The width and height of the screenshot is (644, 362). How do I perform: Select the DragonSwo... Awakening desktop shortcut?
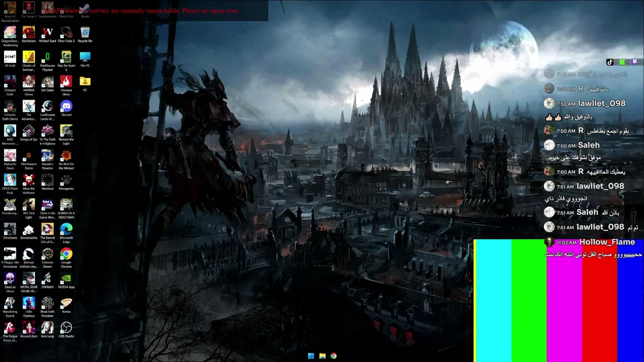[x=10, y=36]
